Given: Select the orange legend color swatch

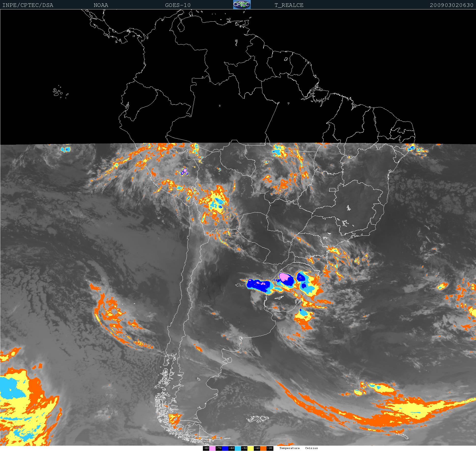Looking at the screenshot, I should click(x=263, y=448).
